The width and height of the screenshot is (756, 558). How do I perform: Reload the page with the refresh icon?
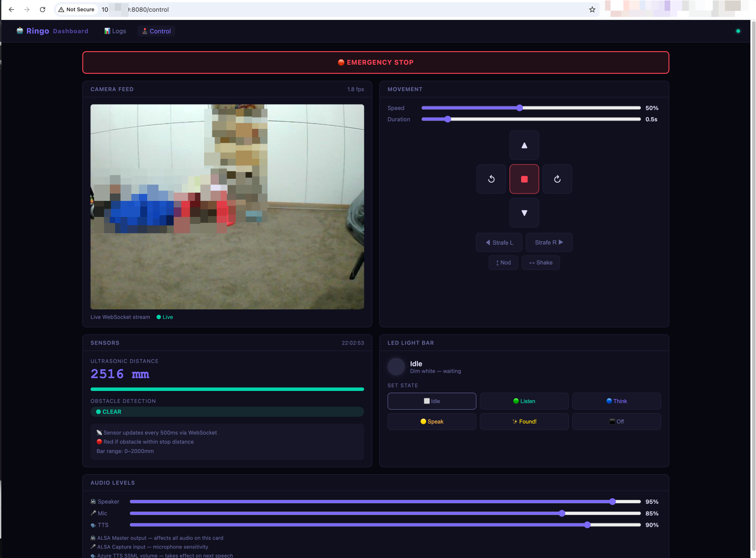[x=43, y=9]
